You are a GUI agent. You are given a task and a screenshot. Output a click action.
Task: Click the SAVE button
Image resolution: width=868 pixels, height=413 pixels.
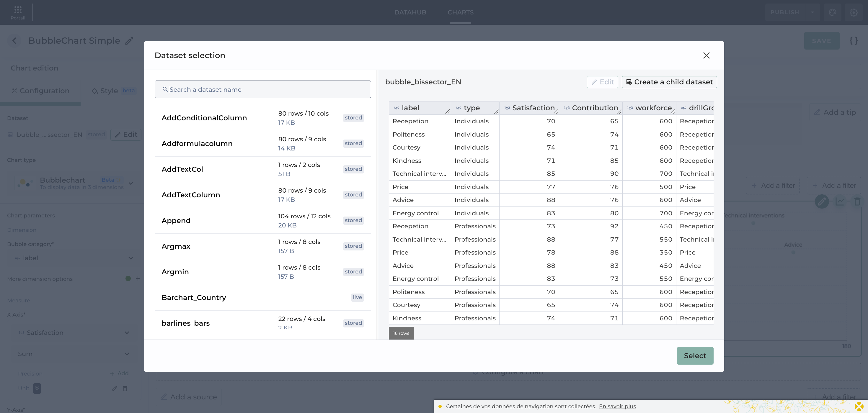click(x=821, y=41)
